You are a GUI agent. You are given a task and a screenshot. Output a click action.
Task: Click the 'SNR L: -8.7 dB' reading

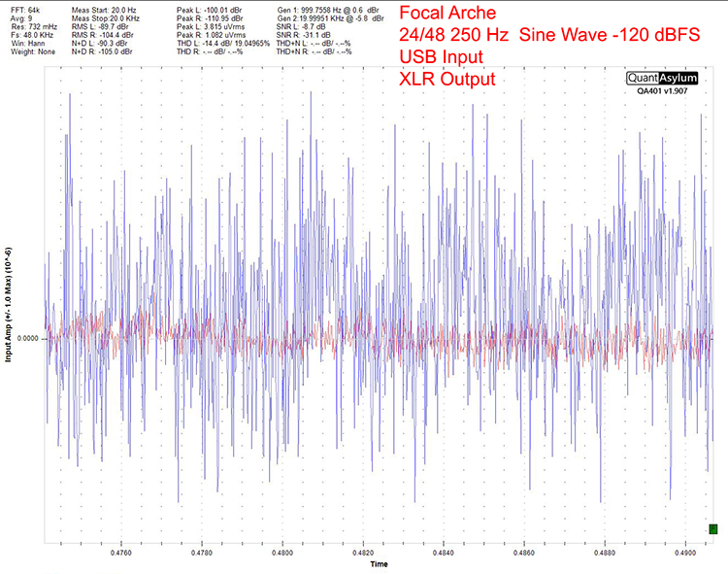[302, 27]
